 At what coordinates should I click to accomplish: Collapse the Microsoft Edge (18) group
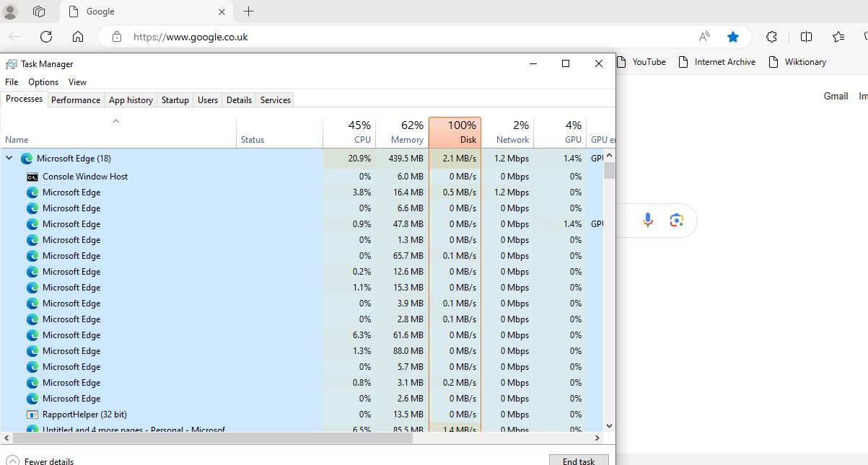point(9,158)
